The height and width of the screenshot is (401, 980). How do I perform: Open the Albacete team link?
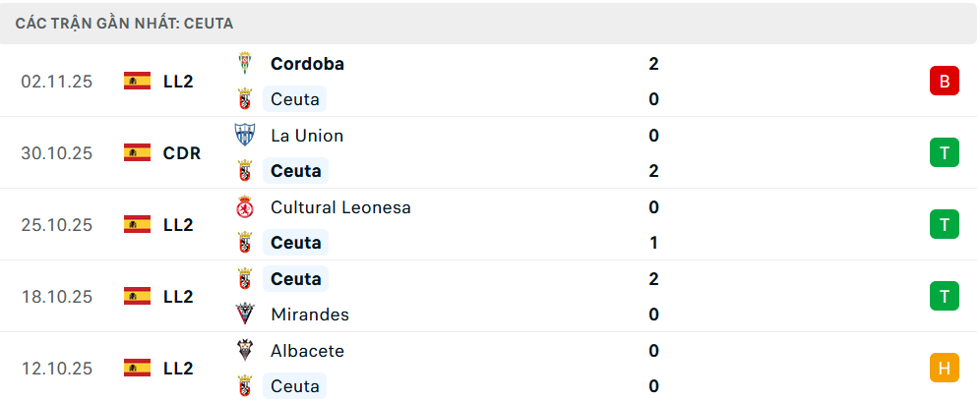(307, 351)
